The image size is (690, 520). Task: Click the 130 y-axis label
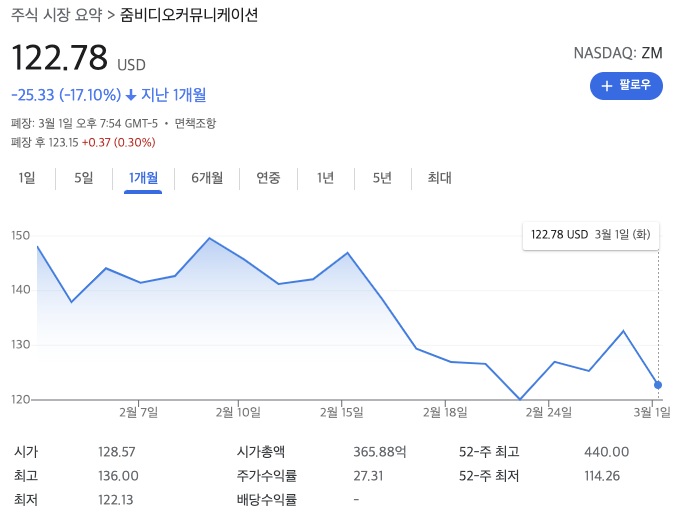21,345
